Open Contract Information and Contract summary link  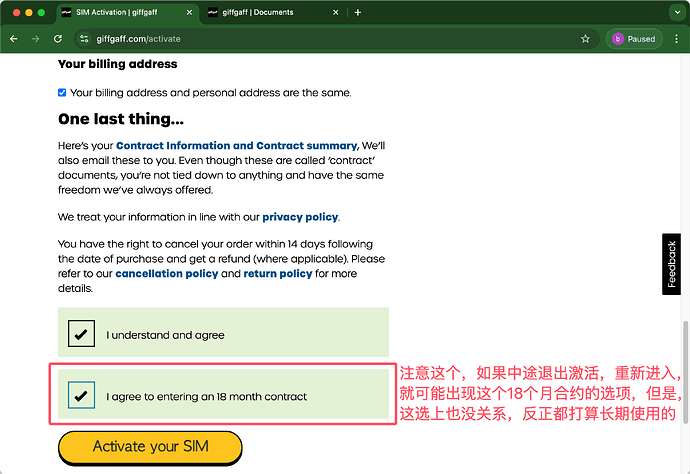coord(237,146)
